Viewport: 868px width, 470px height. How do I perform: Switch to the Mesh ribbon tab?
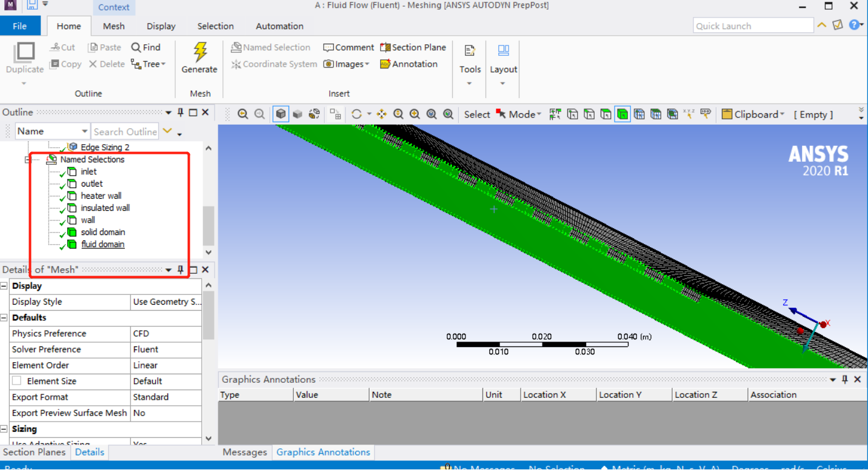tap(114, 26)
